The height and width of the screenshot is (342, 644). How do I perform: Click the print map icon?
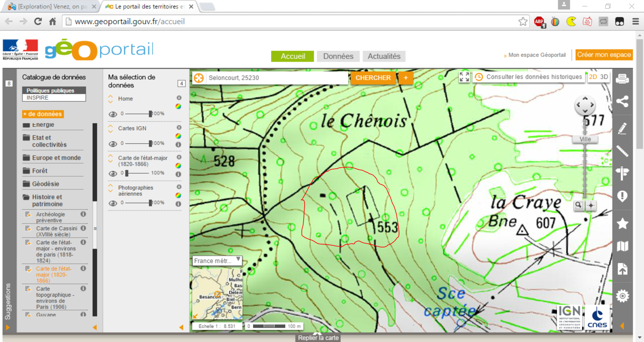pyautogui.click(x=622, y=79)
